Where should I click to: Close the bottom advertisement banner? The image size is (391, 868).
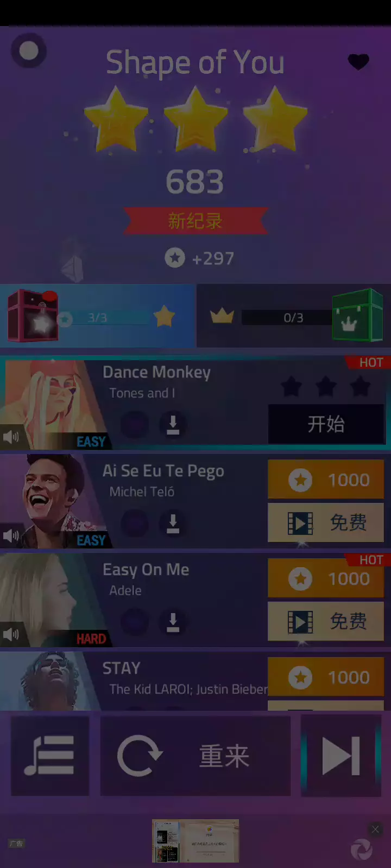point(375,829)
